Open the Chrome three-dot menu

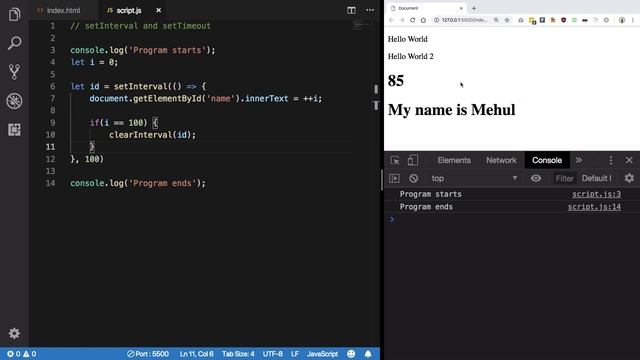coord(633,20)
